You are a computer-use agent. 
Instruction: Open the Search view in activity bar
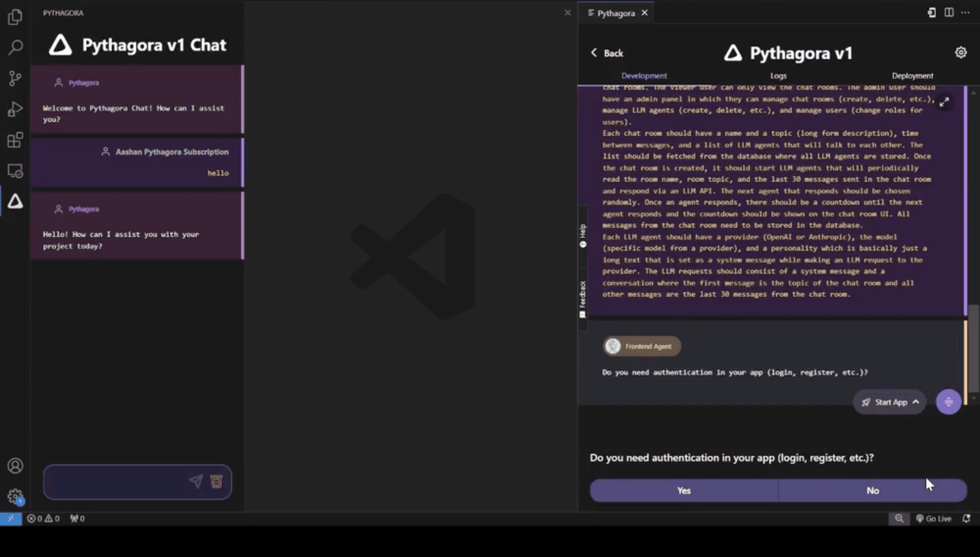[15, 47]
